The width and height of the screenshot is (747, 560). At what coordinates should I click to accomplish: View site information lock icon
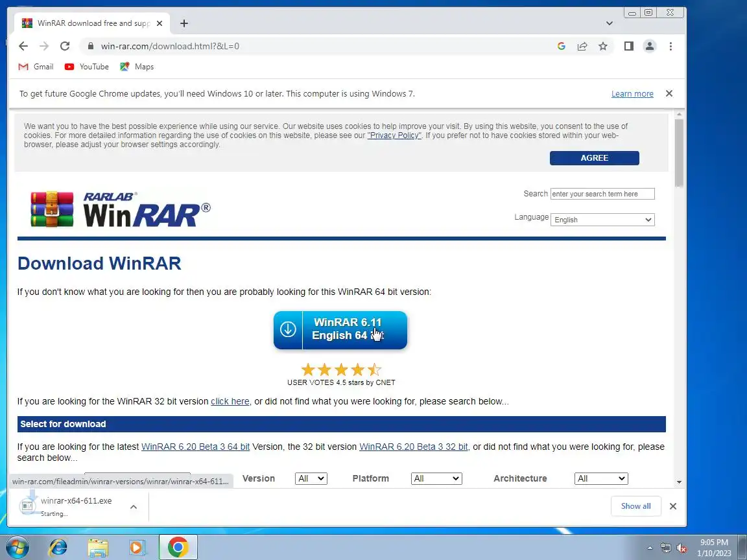tap(90, 46)
